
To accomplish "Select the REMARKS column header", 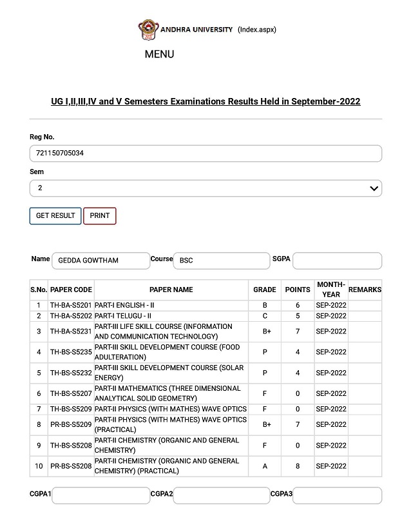I will (x=365, y=290).
